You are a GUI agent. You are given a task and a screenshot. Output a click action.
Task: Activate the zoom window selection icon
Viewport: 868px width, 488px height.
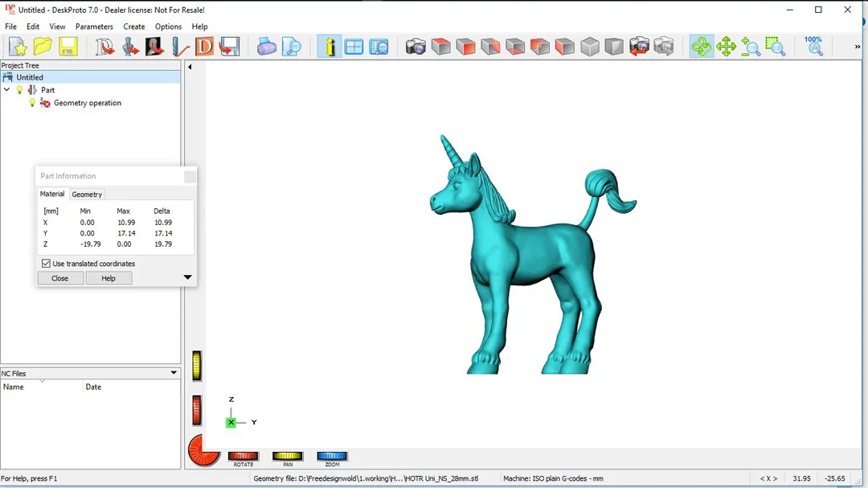[x=776, y=47]
